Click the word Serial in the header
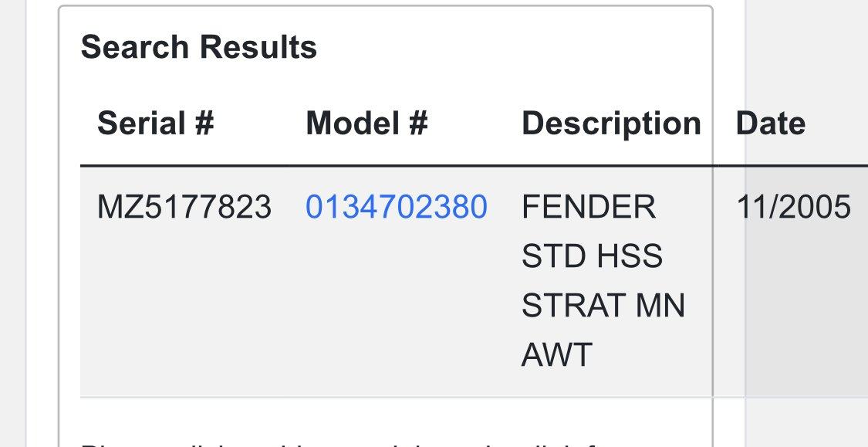 pos(140,124)
